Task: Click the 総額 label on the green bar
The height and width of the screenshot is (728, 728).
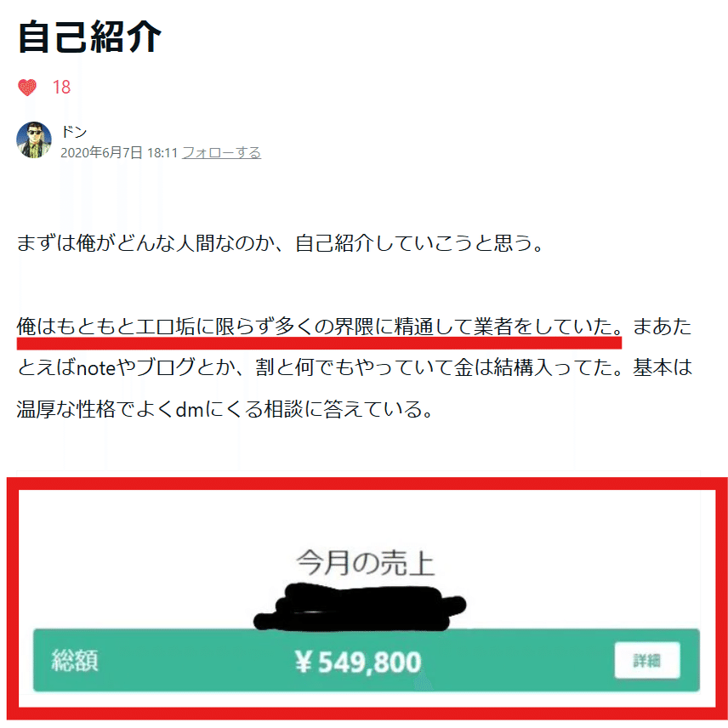Action: point(75,660)
